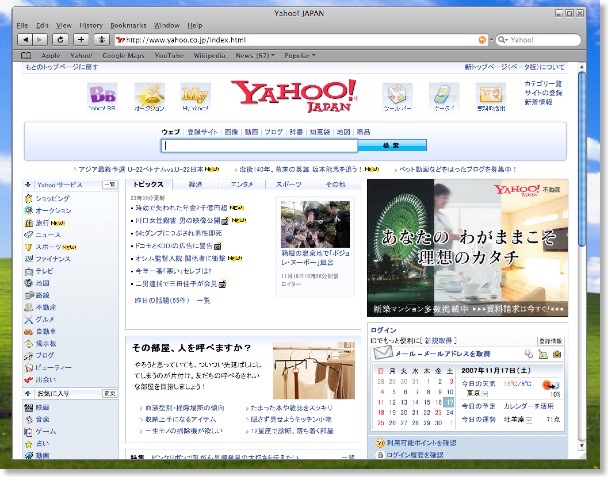Open 音楽 under お気に入り
This screenshot has width=608, height=477.
point(42,419)
